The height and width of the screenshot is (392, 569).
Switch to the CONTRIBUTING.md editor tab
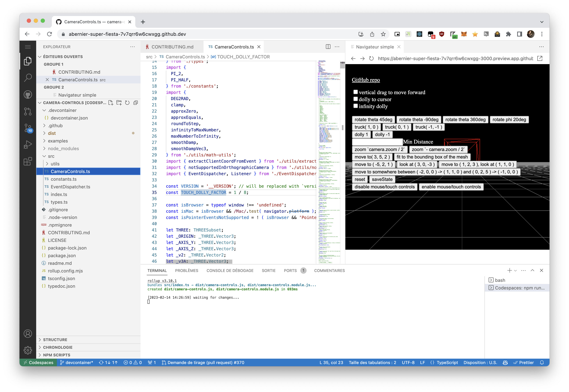(172, 47)
